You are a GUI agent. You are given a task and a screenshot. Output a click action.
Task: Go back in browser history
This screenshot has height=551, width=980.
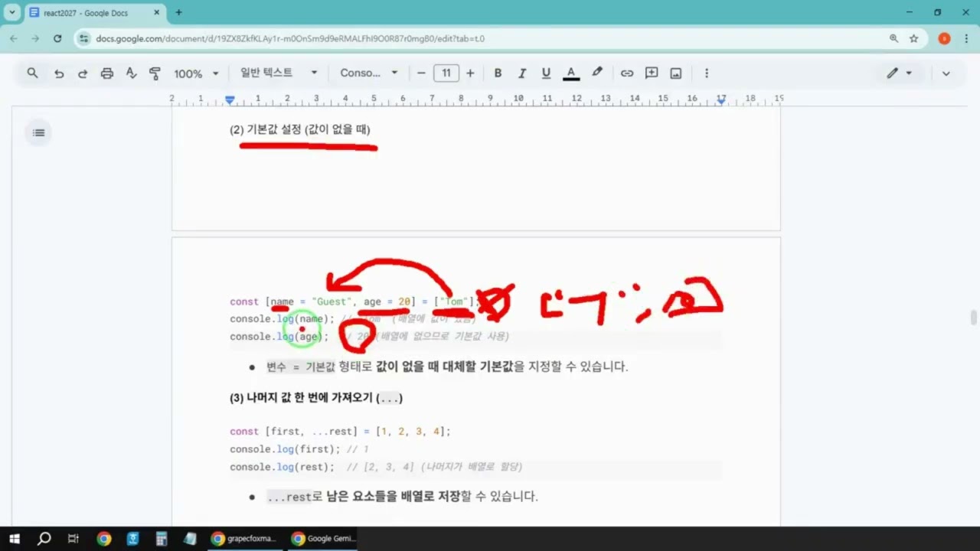pos(14,38)
